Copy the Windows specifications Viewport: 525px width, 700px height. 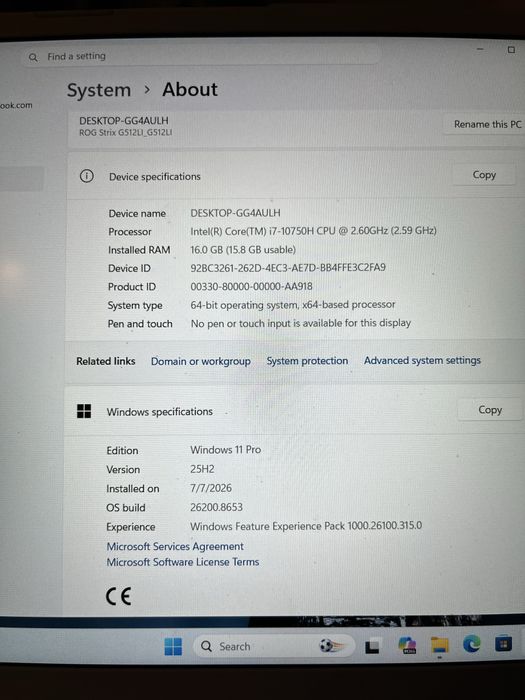(490, 410)
